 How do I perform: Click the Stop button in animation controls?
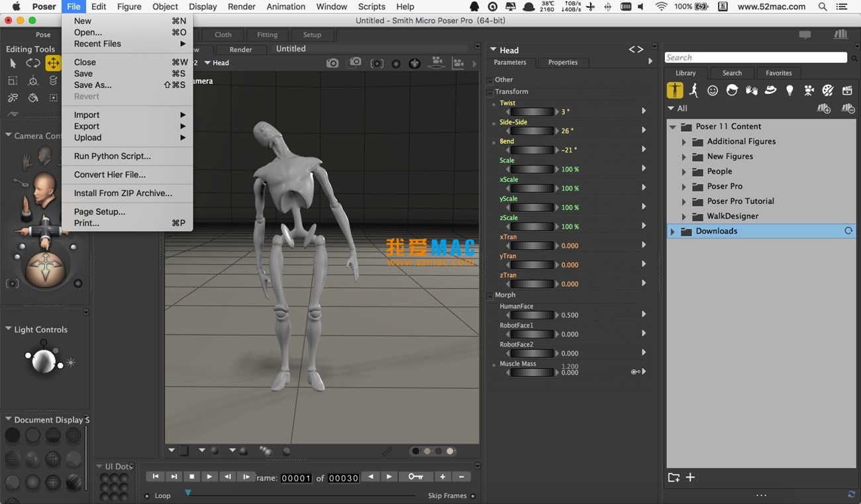pos(191,476)
